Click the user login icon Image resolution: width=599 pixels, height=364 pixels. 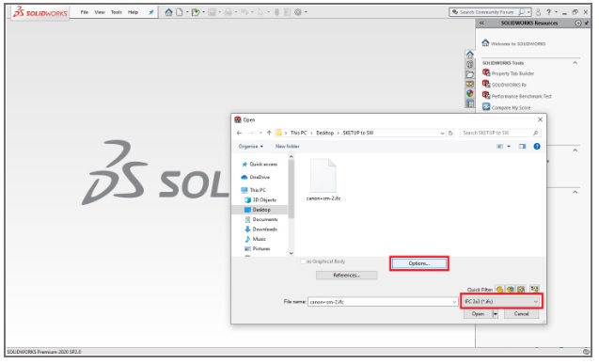[538, 12]
